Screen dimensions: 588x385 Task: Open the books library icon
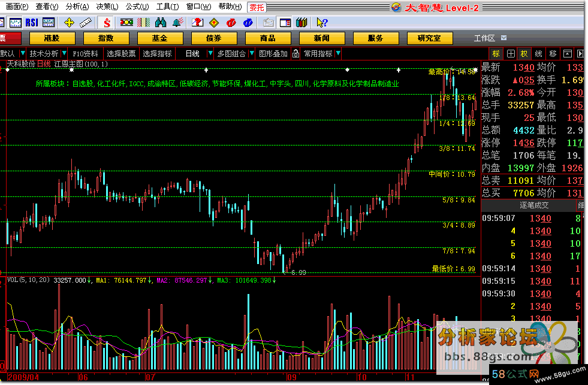[x=301, y=23]
